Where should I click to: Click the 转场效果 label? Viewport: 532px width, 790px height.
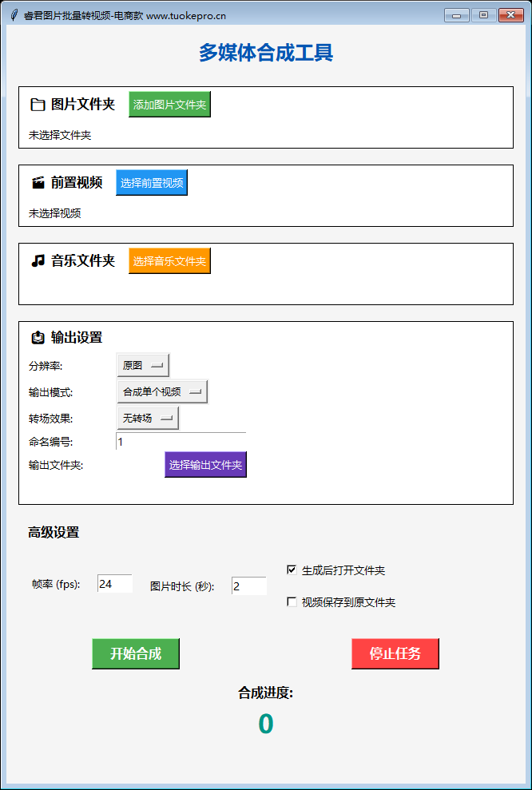51,419
